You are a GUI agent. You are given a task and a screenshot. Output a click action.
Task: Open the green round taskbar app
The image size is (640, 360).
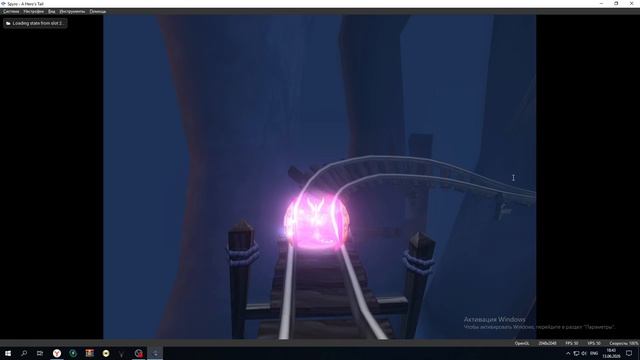coord(73,353)
